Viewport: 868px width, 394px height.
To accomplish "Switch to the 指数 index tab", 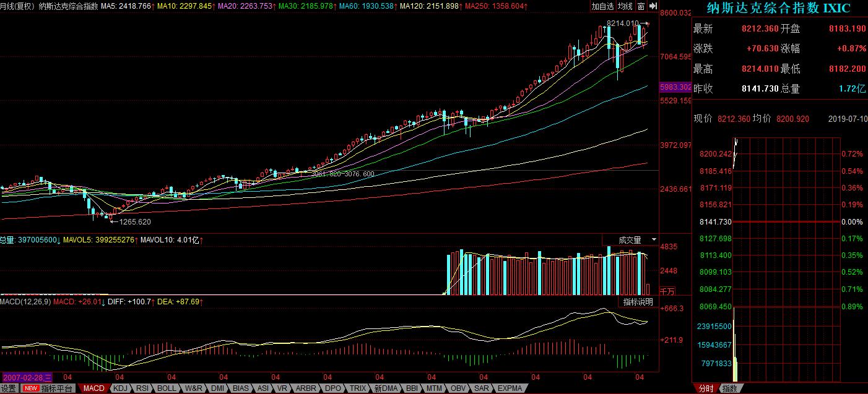I will point(730,388).
